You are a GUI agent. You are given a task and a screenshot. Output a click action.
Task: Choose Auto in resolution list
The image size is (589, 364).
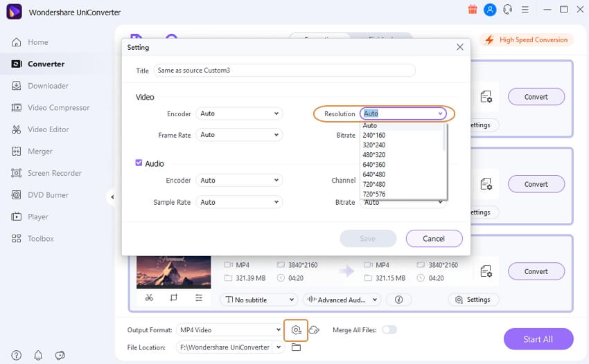point(401,126)
